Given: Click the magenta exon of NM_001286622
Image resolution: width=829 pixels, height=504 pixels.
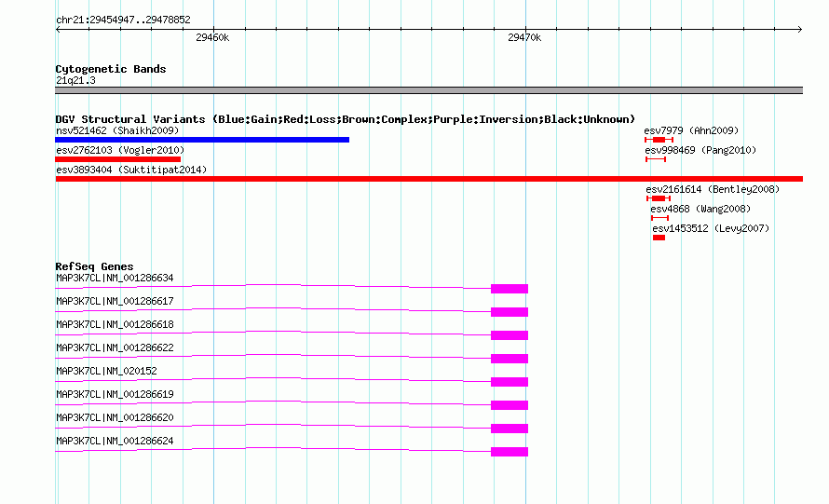Looking at the screenshot, I should 510,359.
